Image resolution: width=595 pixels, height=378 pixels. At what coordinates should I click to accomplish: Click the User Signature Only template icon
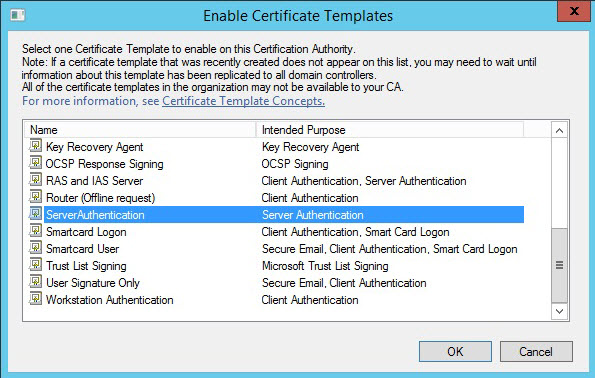point(36,282)
